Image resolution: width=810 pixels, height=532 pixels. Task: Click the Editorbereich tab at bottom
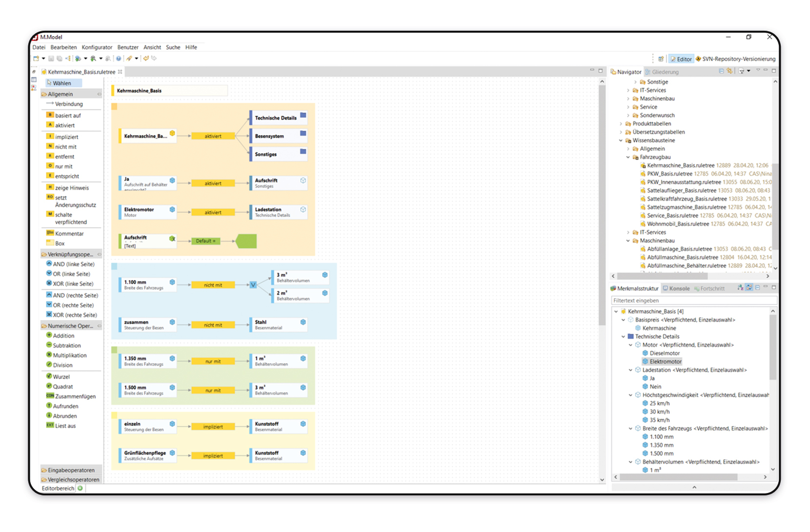click(58, 488)
